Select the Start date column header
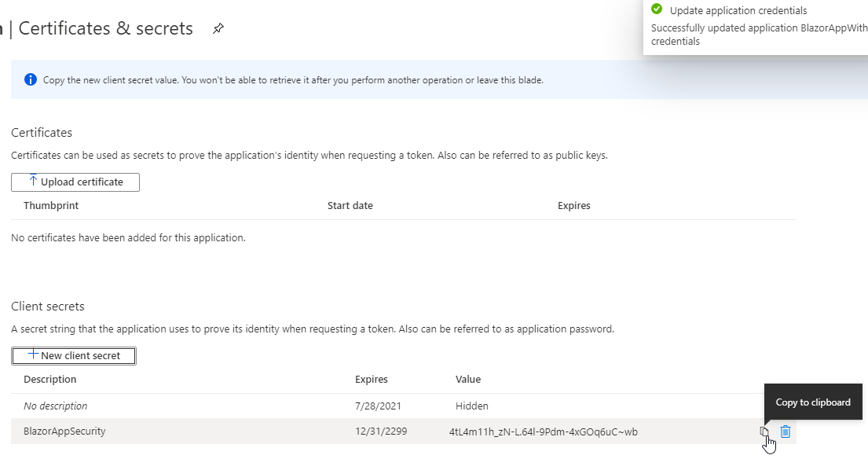 (x=350, y=205)
